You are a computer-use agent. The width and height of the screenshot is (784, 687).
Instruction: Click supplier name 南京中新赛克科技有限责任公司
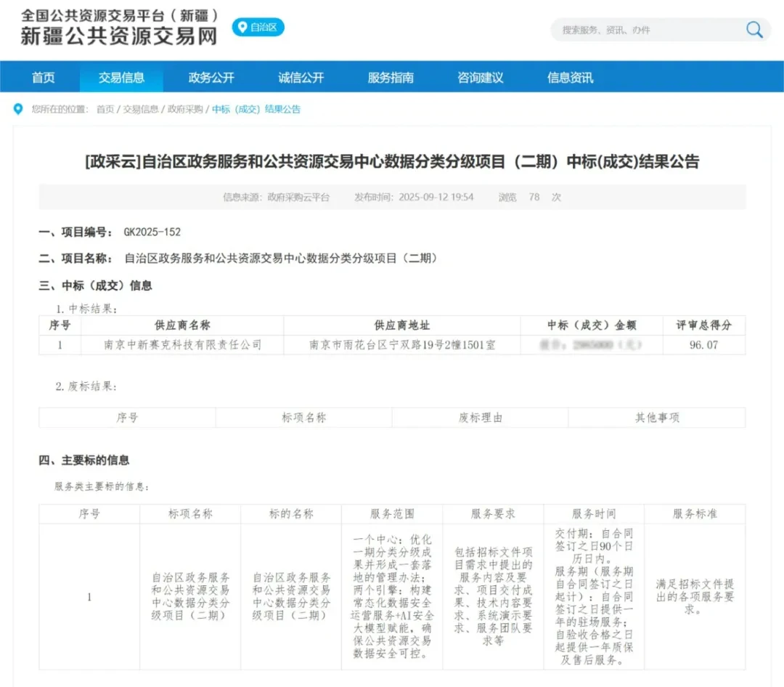[x=182, y=345]
